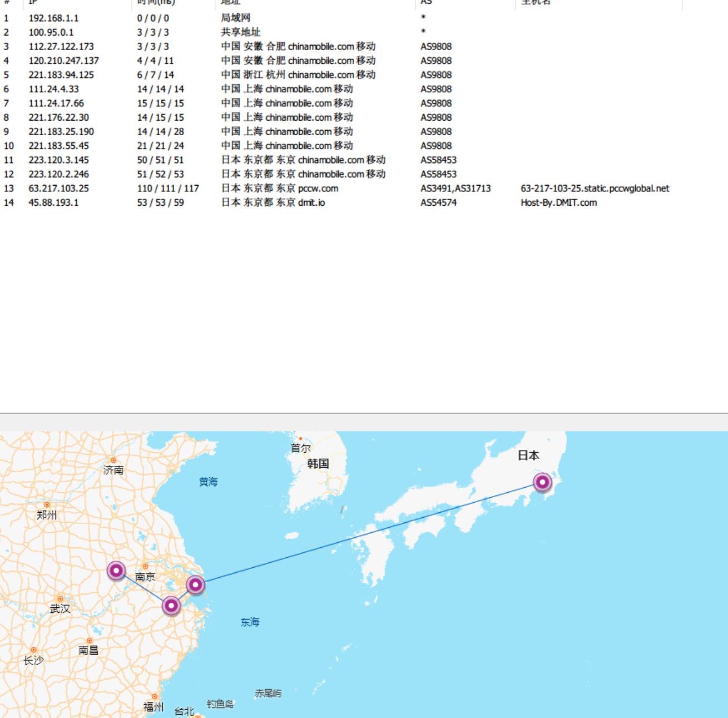Select IP cell 63.217.103.25
Screen dimensions: 728x718
[x=58, y=189]
